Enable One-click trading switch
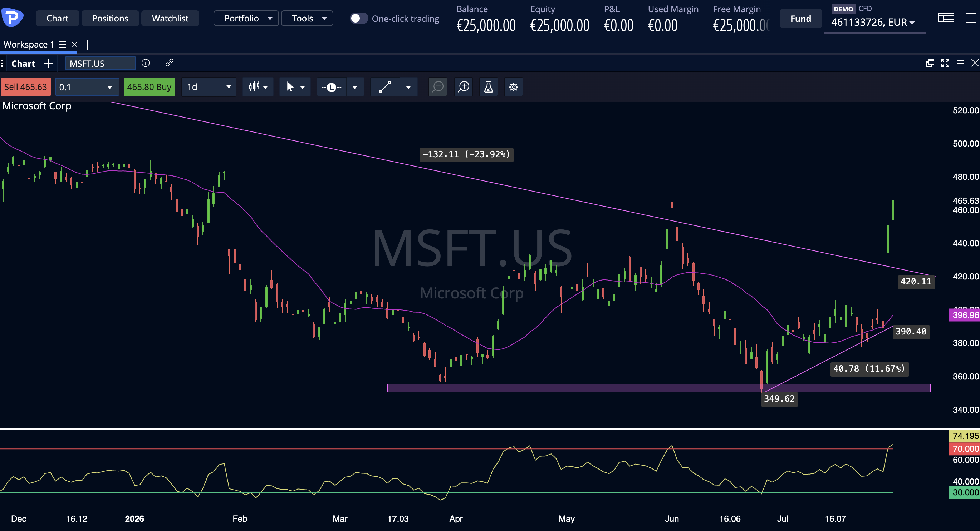Image resolution: width=980 pixels, height=531 pixels. tap(358, 18)
